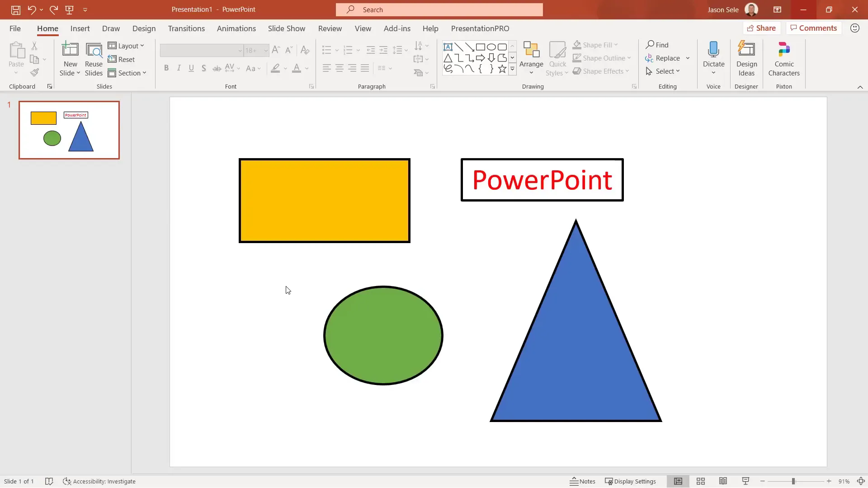Open the Animations tab
The width and height of the screenshot is (868, 488).
point(236,28)
